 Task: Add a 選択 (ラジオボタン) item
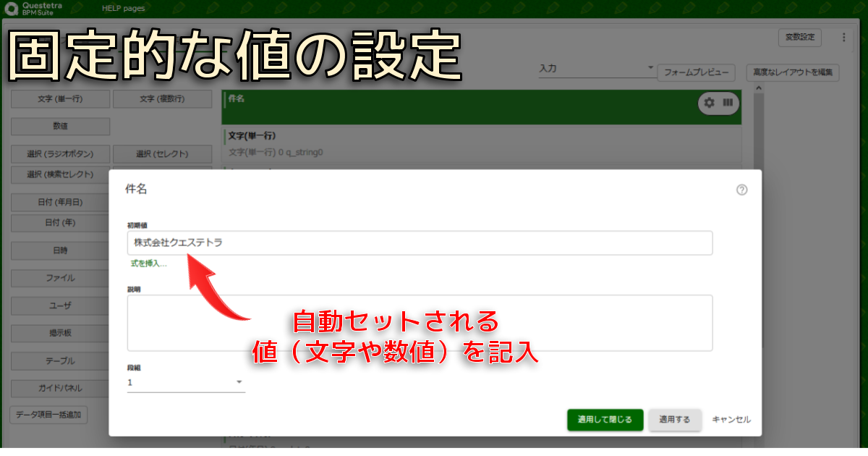60,154
